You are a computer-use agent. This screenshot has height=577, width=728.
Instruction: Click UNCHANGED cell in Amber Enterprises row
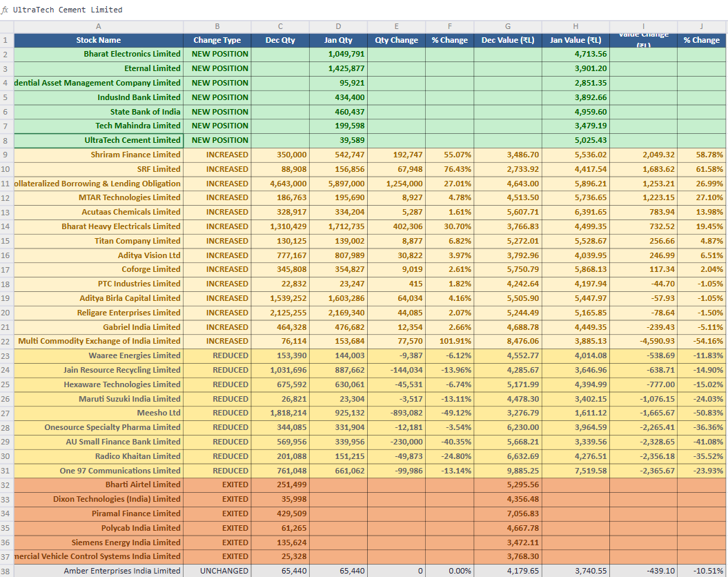point(217,571)
